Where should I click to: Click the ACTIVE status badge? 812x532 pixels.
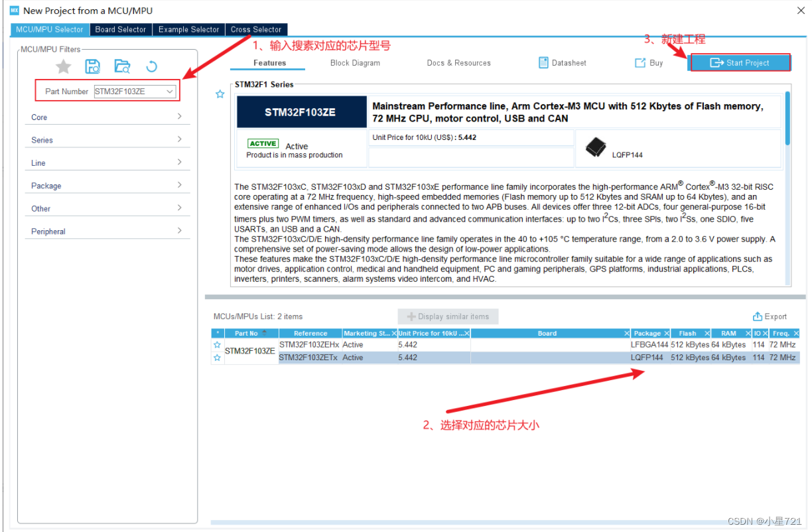[263, 143]
